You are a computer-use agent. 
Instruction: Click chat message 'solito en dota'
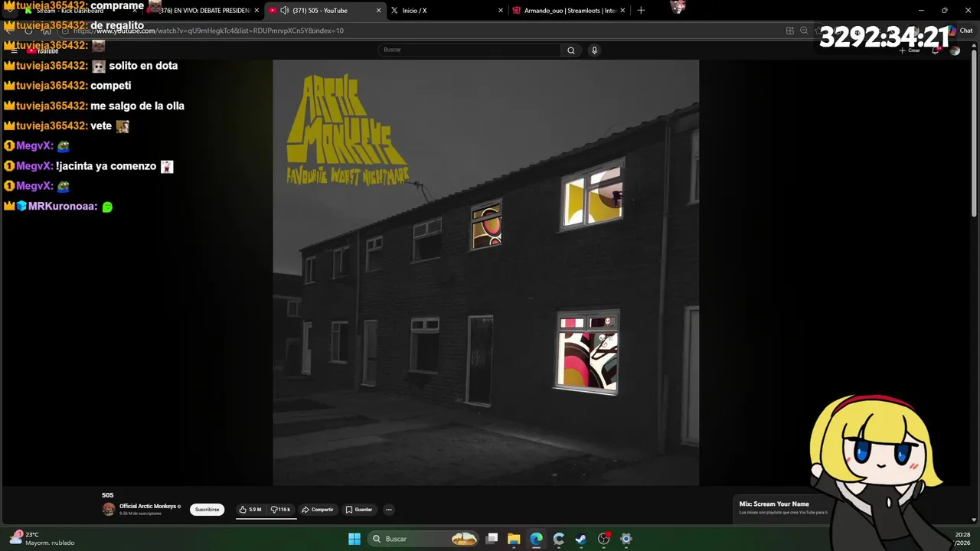pyautogui.click(x=143, y=66)
